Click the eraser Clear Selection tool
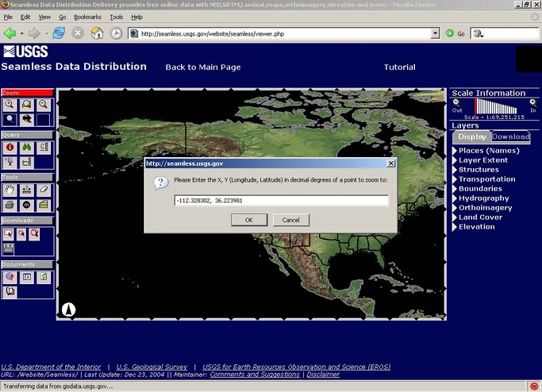542x392 pixels. [43, 190]
